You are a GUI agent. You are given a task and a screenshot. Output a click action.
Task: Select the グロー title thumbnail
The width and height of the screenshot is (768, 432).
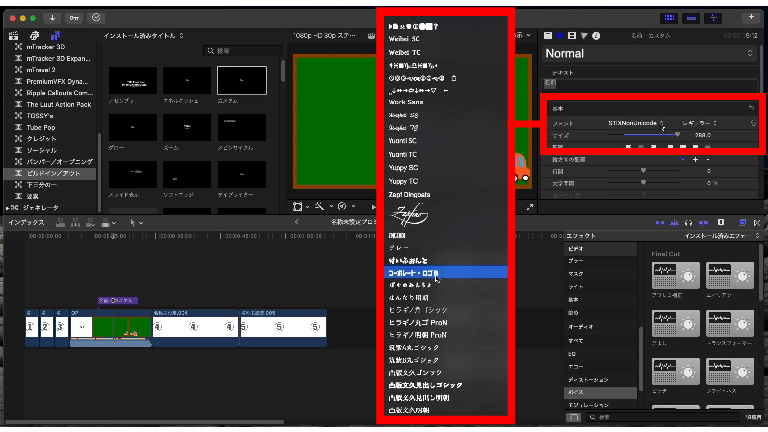click(x=133, y=127)
